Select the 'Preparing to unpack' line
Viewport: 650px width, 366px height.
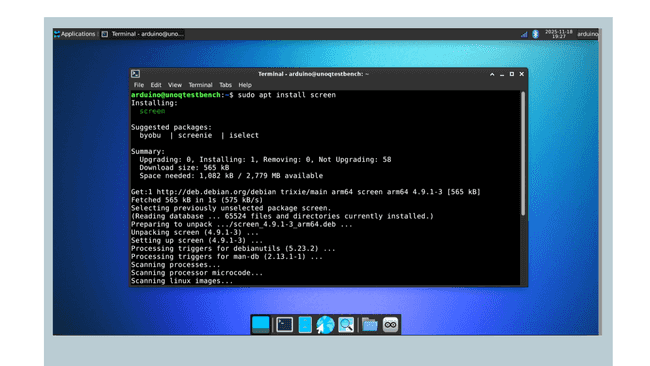[x=242, y=224]
